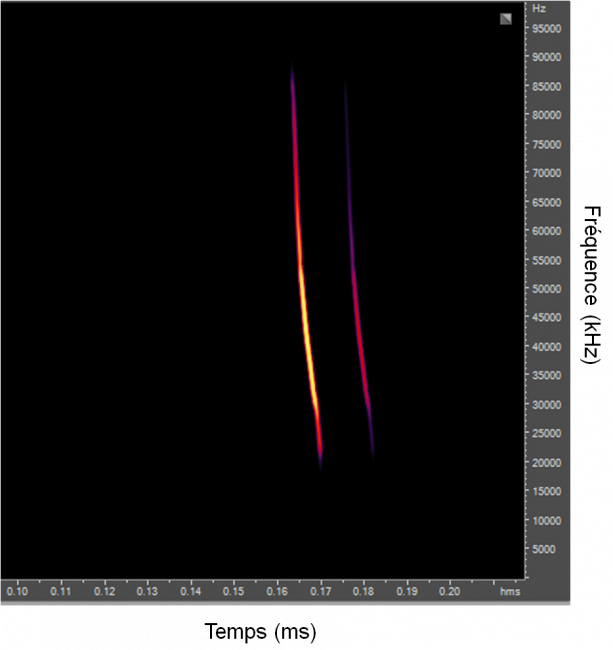This screenshot has height=650, width=613.
Task: Click the Hz unit label on frequency ruler
Action: [x=539, y=8]
